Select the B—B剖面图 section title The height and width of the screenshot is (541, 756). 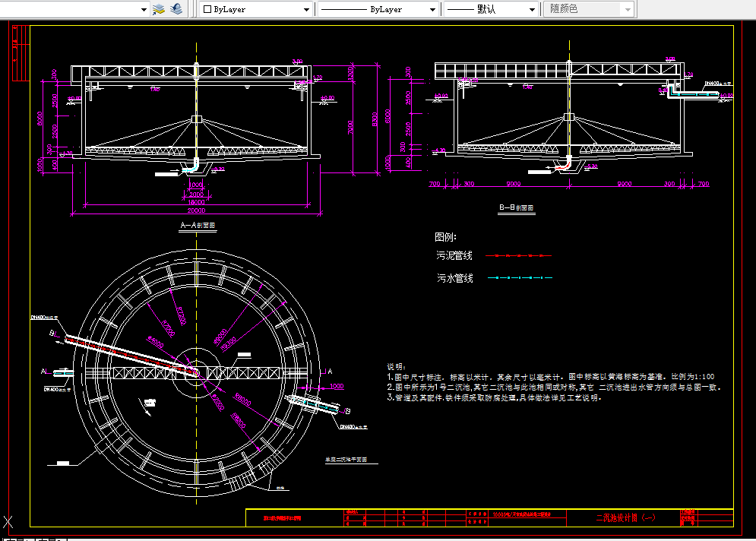click(516, 207)
